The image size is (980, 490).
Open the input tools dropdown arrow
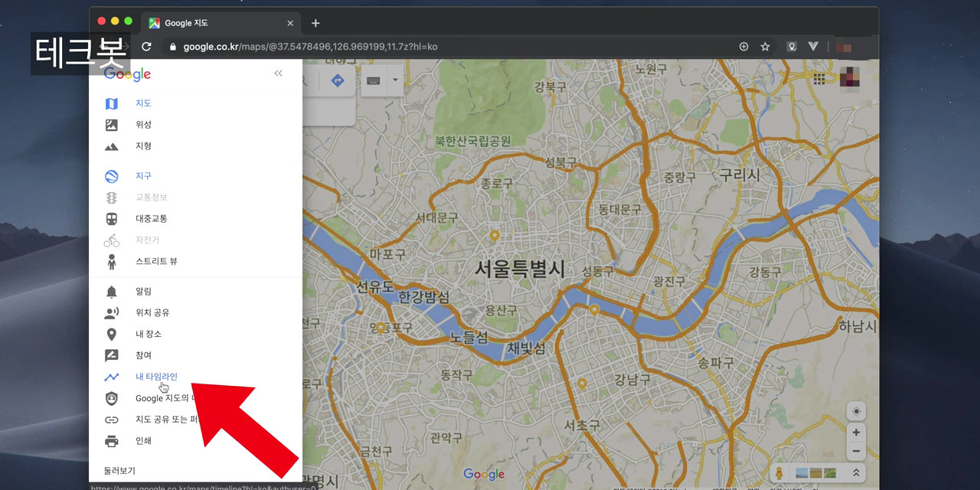(395, 80)
